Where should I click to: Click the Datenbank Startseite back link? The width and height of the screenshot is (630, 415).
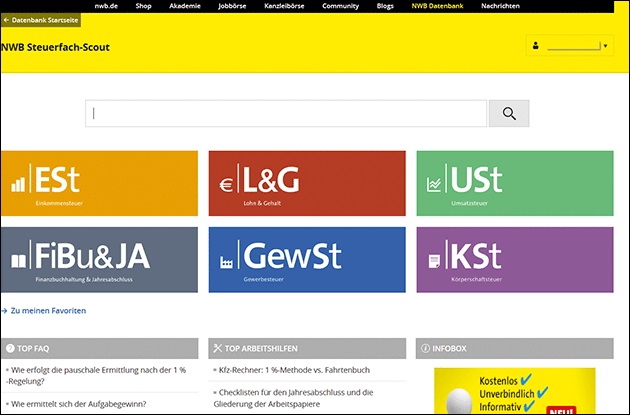click(x=40, y=20)
